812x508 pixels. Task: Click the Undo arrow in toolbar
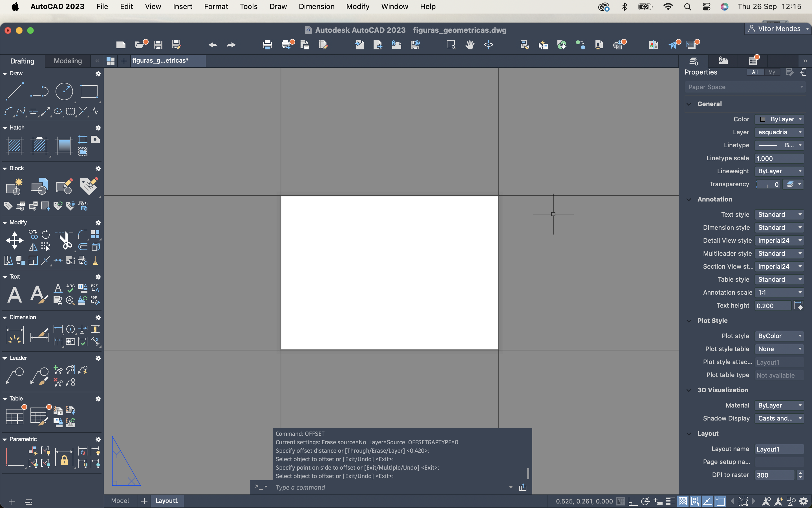point(213,45)
